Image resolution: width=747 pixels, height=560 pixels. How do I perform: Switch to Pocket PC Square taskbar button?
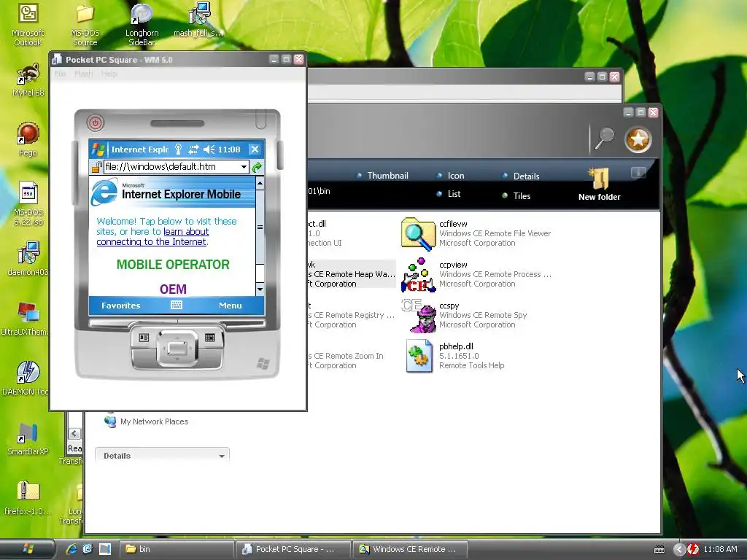point(293,549)
